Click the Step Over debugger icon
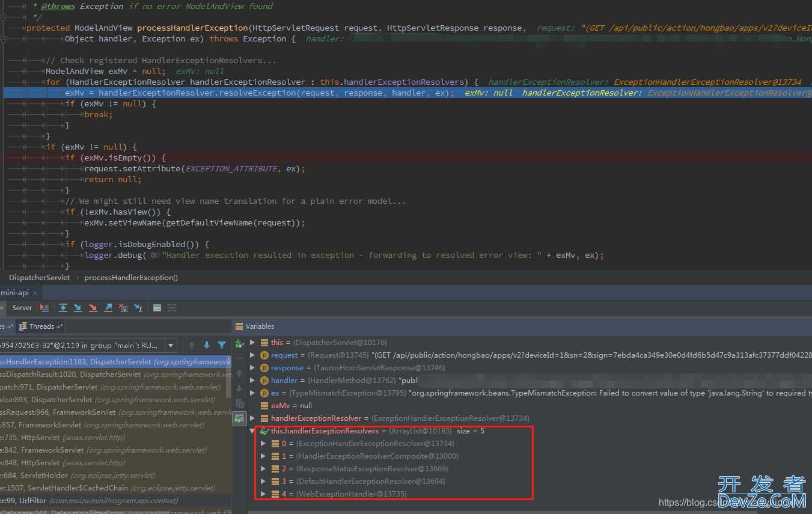This screenshot has height=514, width=812. point(63,308)
